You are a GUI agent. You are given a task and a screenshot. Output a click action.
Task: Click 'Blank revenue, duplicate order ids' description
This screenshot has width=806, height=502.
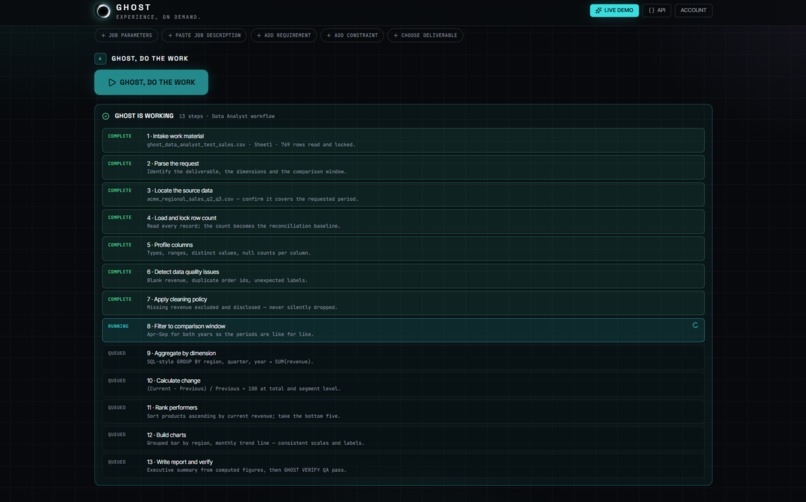click(227, 281)
